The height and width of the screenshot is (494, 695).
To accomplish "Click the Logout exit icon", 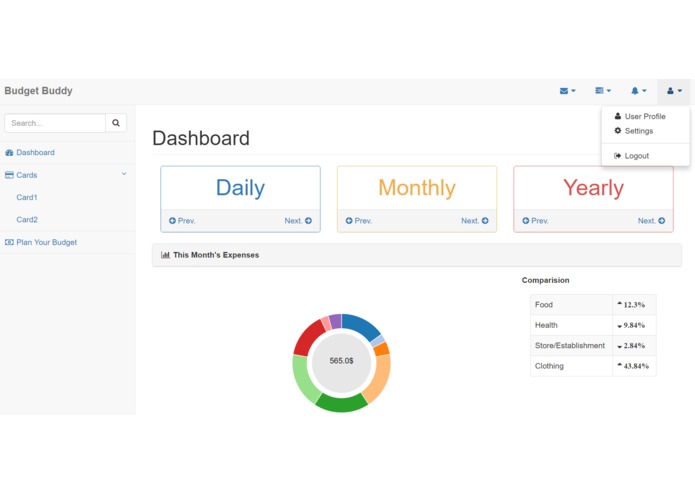I will [617, 156].
